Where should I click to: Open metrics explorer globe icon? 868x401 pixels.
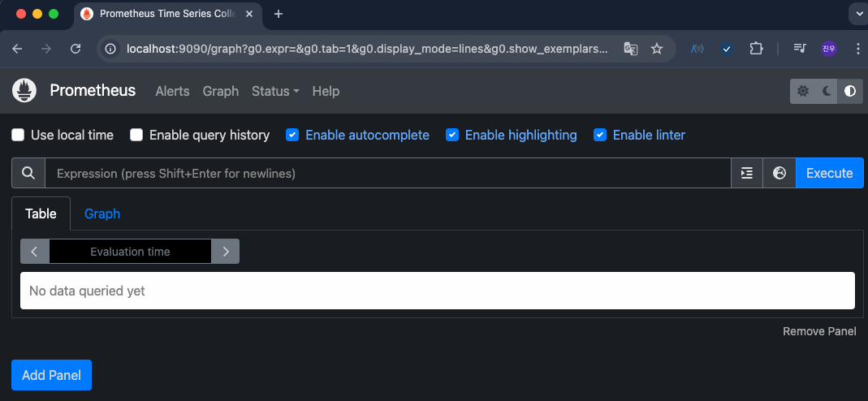tap(779, 173)
